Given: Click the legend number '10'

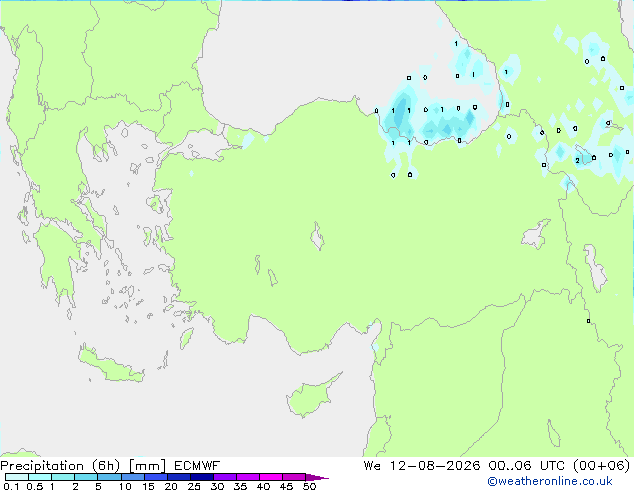Looking at the screenshot, I should coord(125,486).
